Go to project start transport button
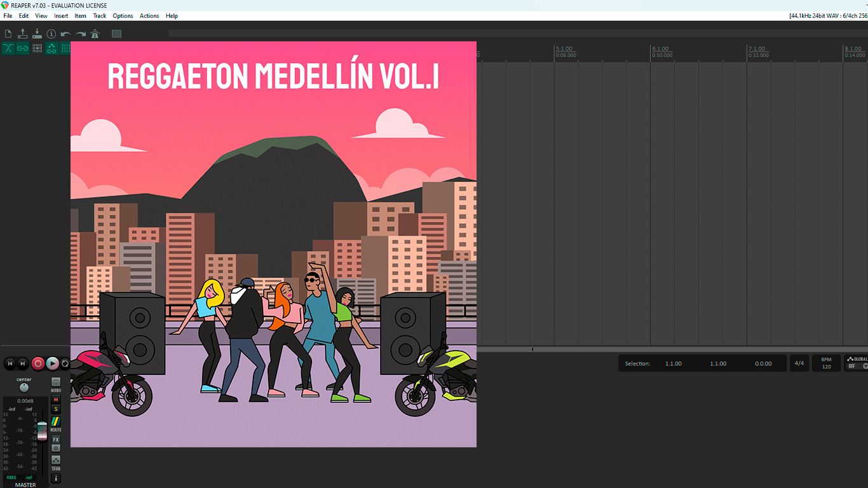868x488 pixels. click(x=10, y=363)
